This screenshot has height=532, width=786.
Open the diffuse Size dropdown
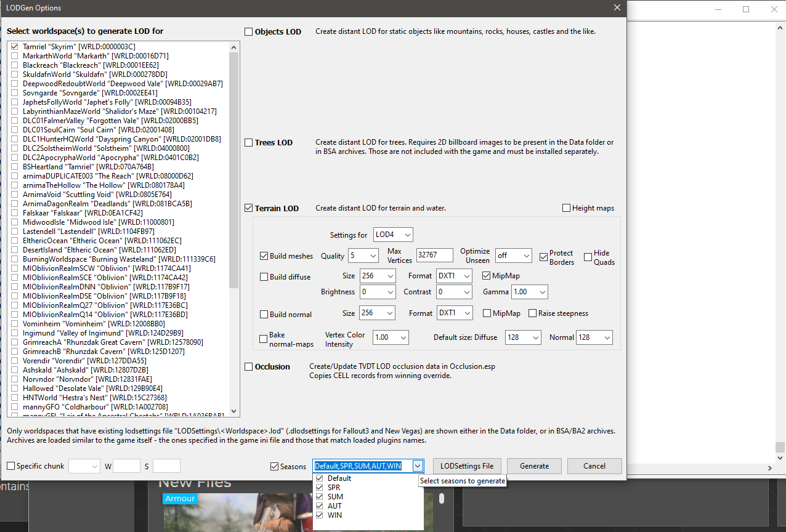click(377, 276)
